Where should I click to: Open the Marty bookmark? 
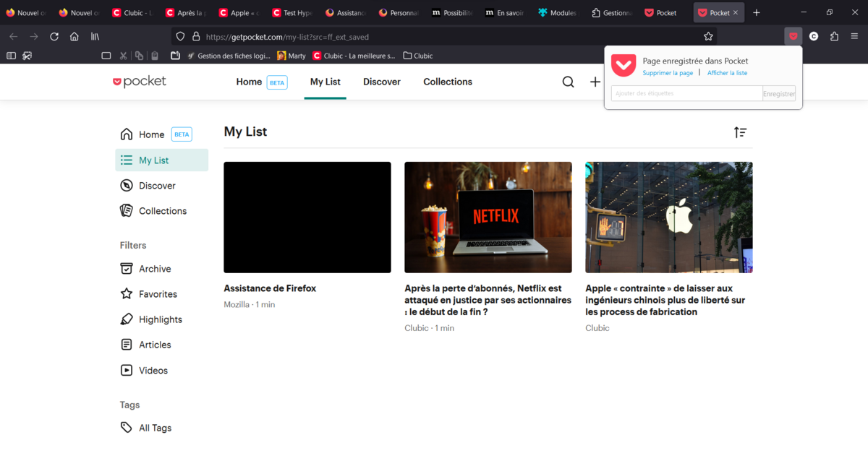pos(292,56)
